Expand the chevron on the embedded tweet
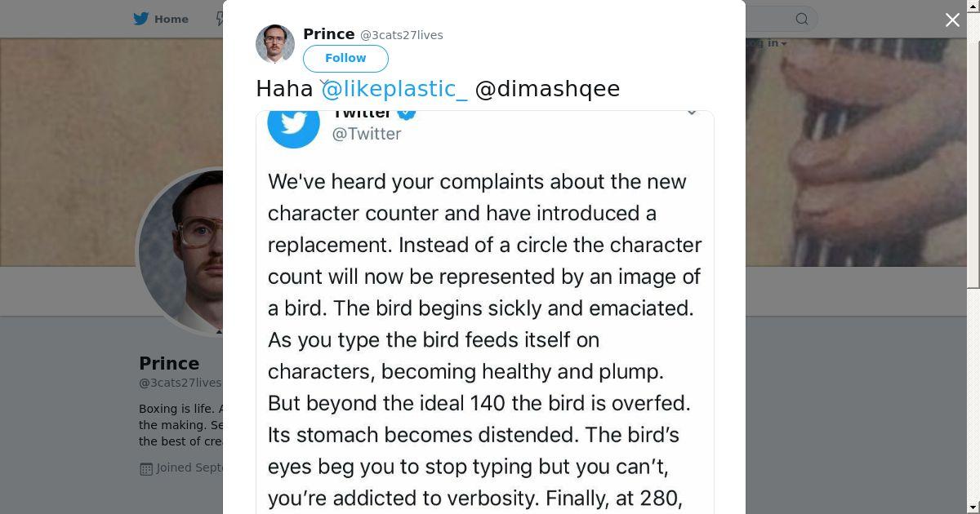 (x=692, y=113)
